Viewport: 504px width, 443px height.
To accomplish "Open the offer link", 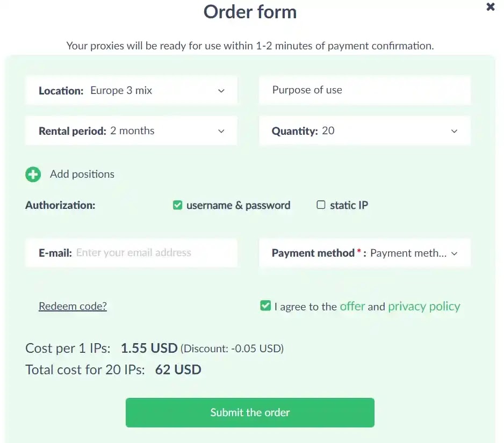I will click(352, 306).
